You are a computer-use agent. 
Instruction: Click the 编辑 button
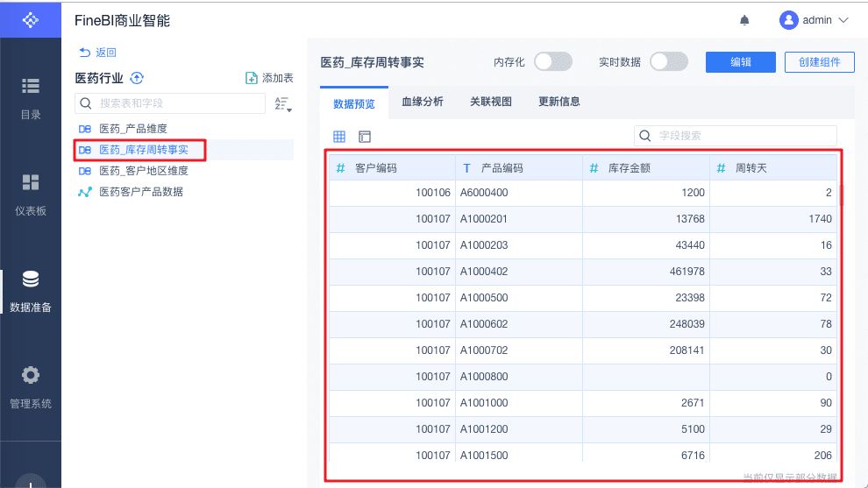[741, 62]
